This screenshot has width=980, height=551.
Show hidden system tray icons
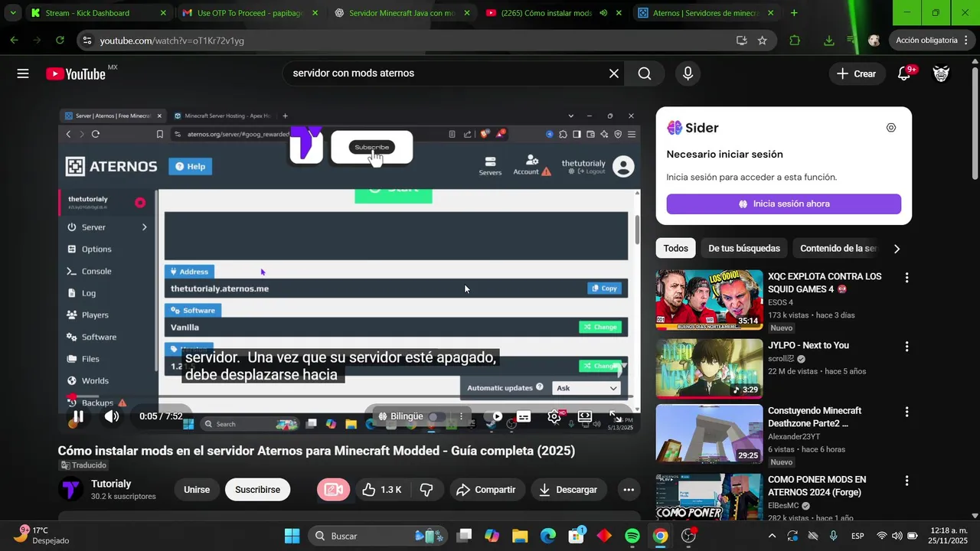click(x=772, y=536)
